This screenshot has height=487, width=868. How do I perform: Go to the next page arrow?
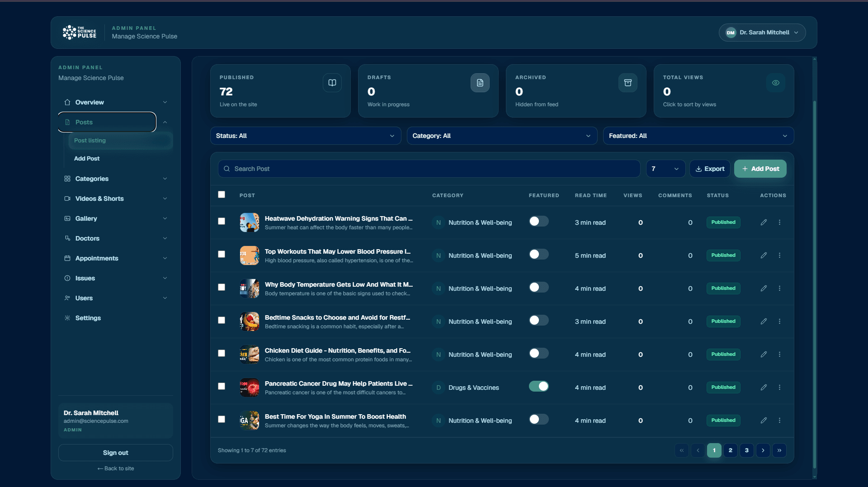(763, 450)
